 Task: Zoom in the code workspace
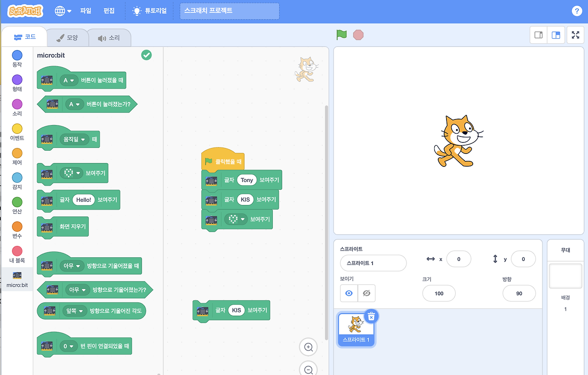tap(308, 347)
